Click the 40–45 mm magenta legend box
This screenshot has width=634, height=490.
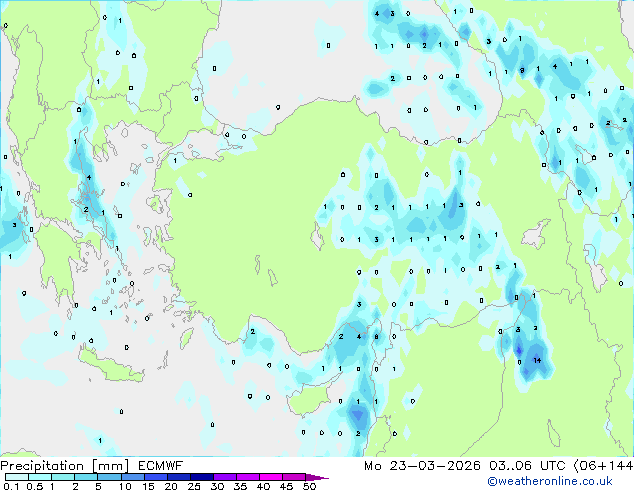pyautogui.click(x=271, y=477)
